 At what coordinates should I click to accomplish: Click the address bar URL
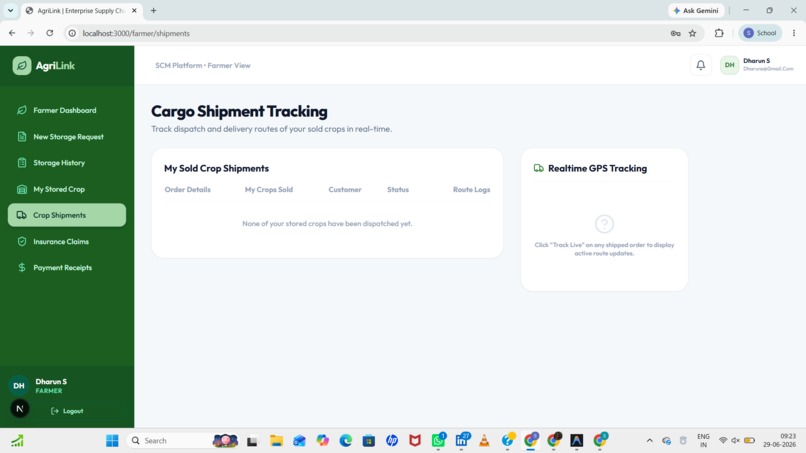pos(136,33)
